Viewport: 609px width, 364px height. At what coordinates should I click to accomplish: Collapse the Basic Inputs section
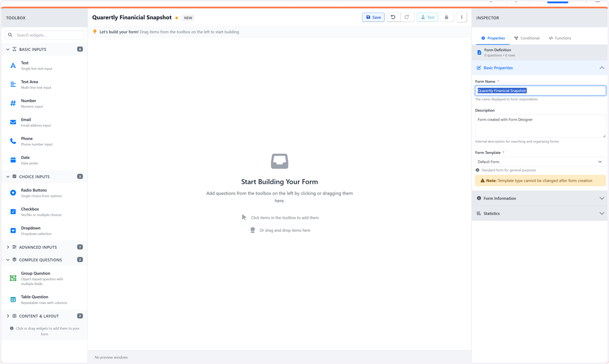click(8, 49)
